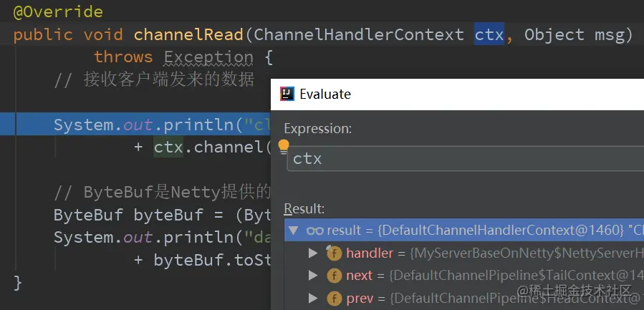Viewport: 644px width, 310px height.
Task: Collapse the result tree node
Action: coord(293,231)
